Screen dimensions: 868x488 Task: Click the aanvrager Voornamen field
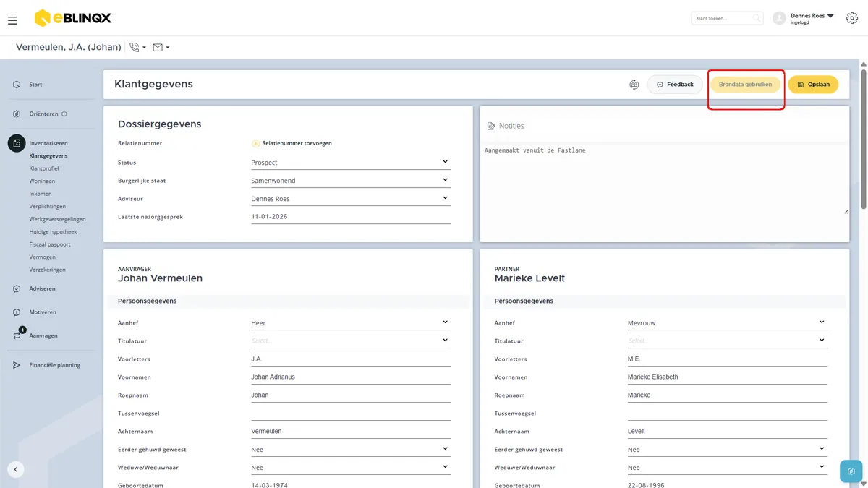tap(351, 377)
